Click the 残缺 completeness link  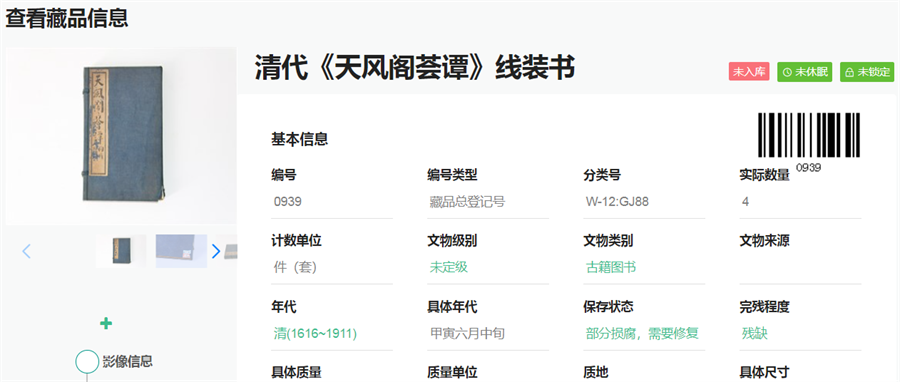click(755, 334)
